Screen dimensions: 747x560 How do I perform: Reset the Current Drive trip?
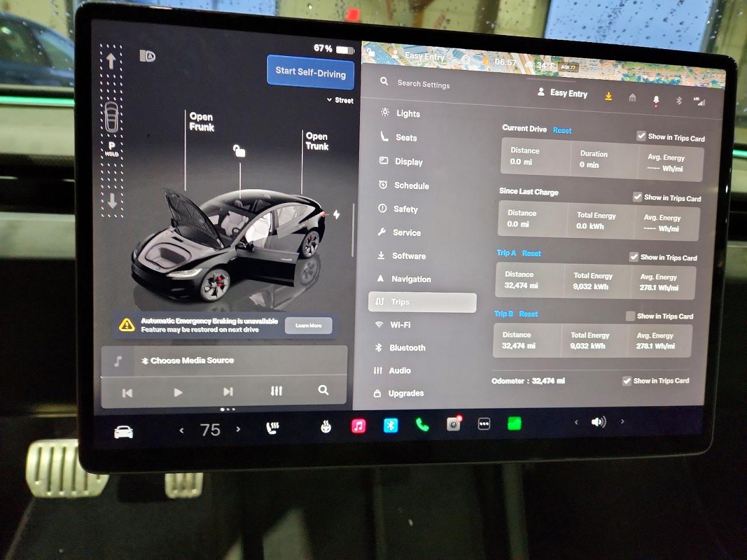point(562,131)
